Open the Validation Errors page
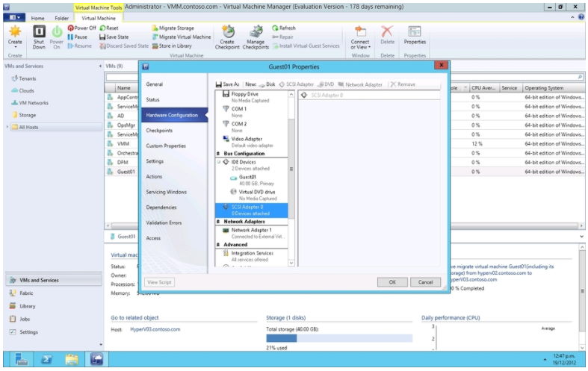 tap(164, 222)
